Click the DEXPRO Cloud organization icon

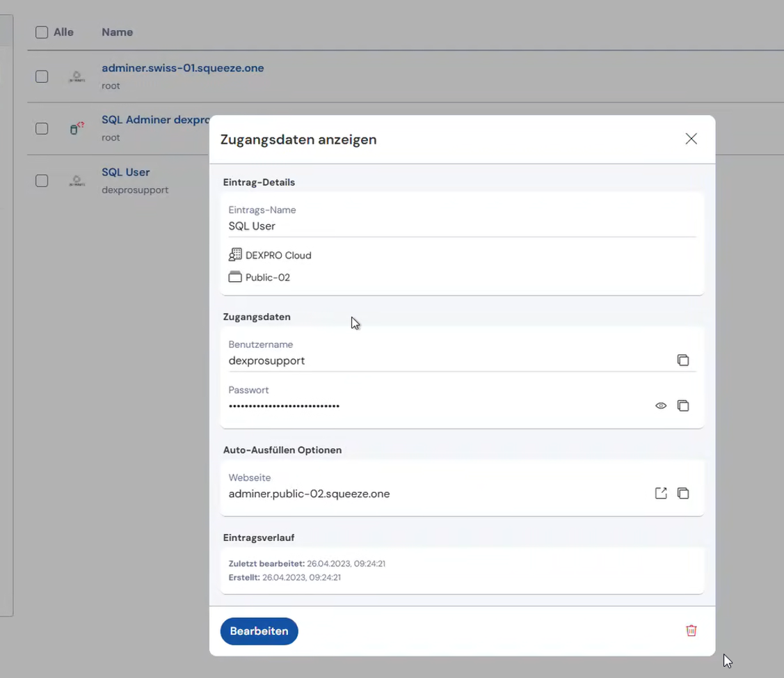click(234, 255)
